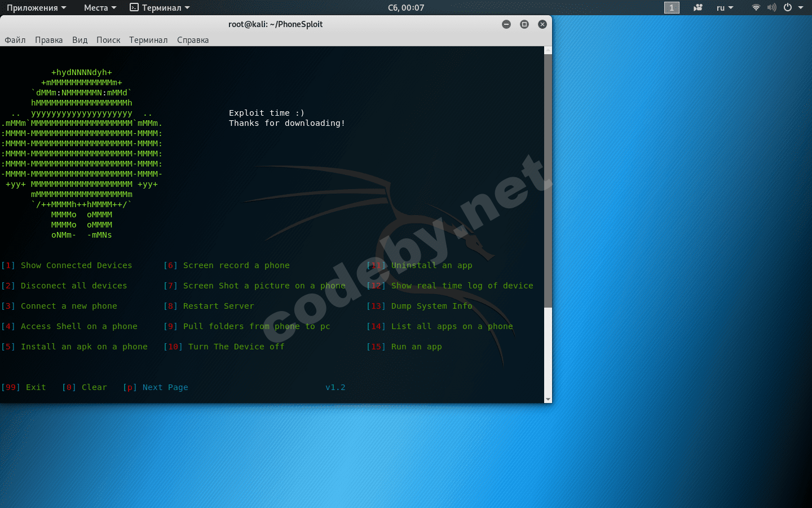
Task: Click 'Show real time log of device' text
Action: tap(462, 286)
